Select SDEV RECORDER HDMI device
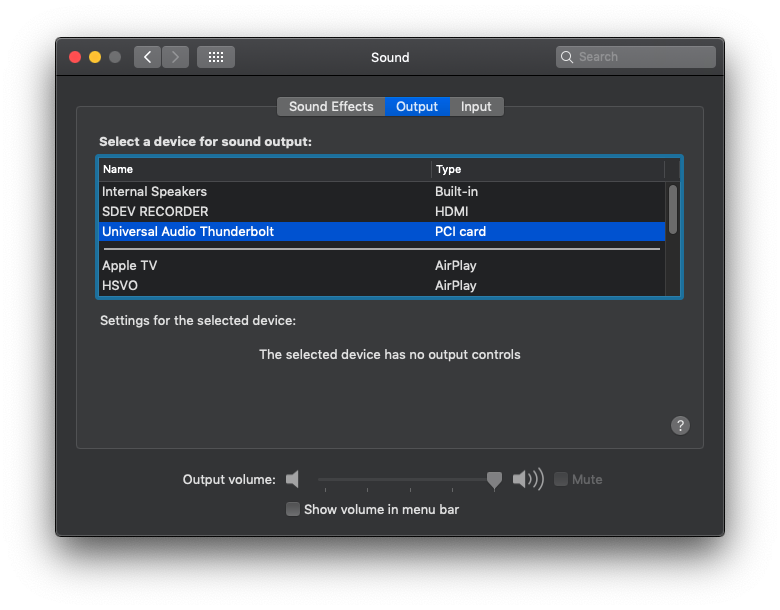Screen dimensions: 780x610 pos(382,211)
